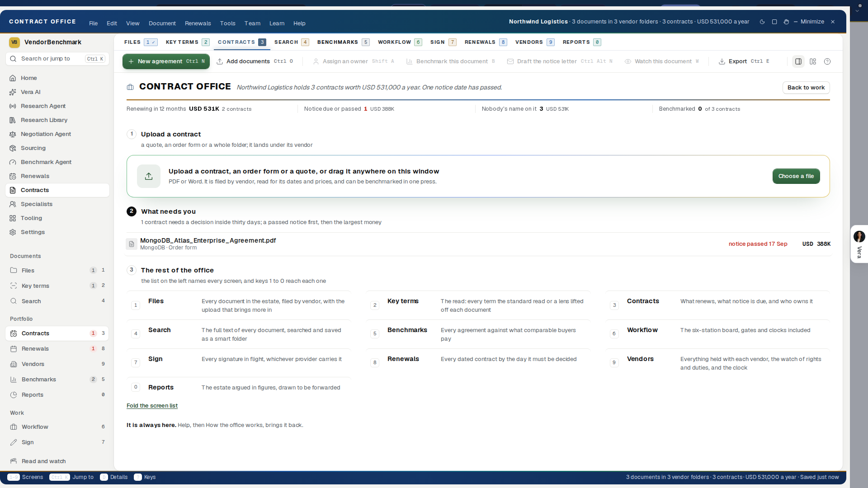Click the 'notice passed 17 Sep' warning text
This screenshot has width=868, height=488.
758,244
